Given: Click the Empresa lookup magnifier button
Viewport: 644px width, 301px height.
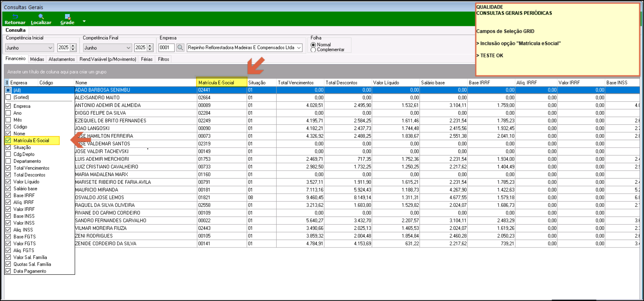Looking at the screenshot, I should tap(180, 47).
